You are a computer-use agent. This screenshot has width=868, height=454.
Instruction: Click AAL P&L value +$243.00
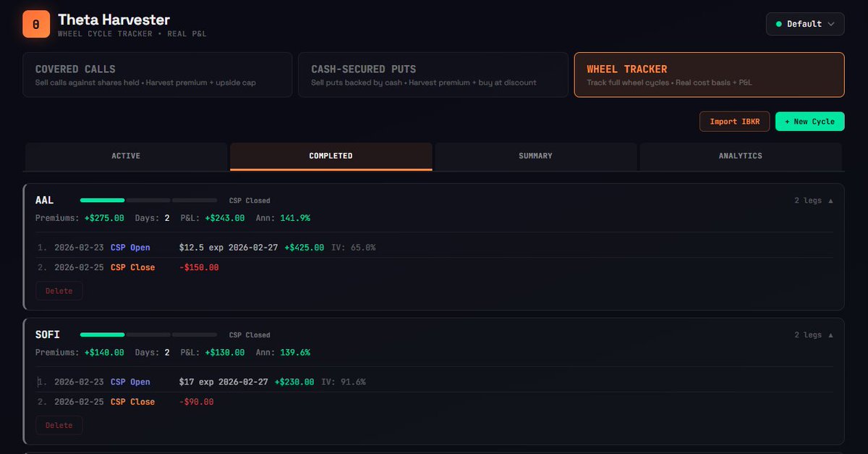224,218
